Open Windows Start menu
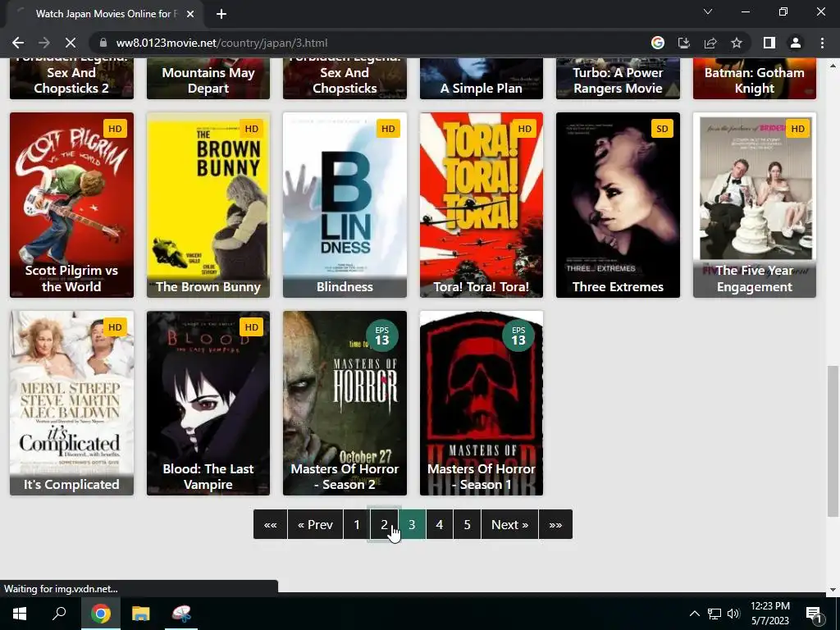Screen dimensions: 840x630 coord(20,614)
